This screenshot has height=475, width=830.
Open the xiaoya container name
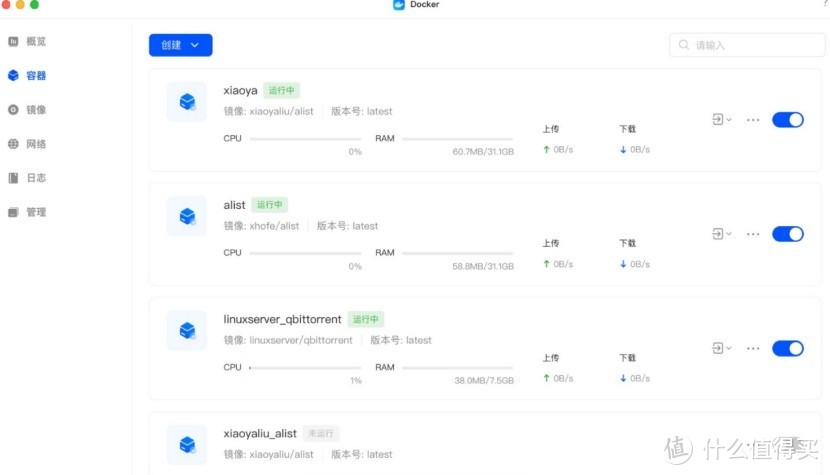point(240,91)
